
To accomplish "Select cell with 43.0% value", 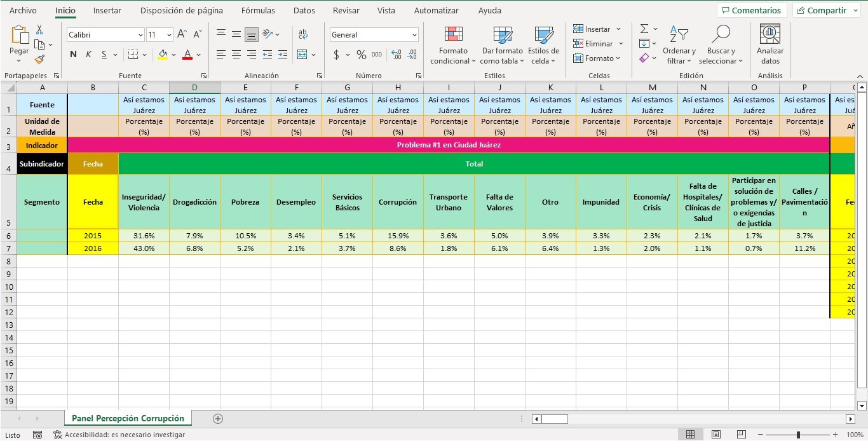I will click(x=144, y=248).
